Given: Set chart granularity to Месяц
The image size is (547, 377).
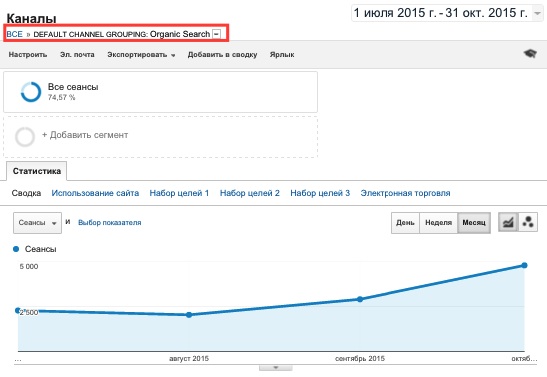Looking at the screenshot, I should (x=474, y=223).
